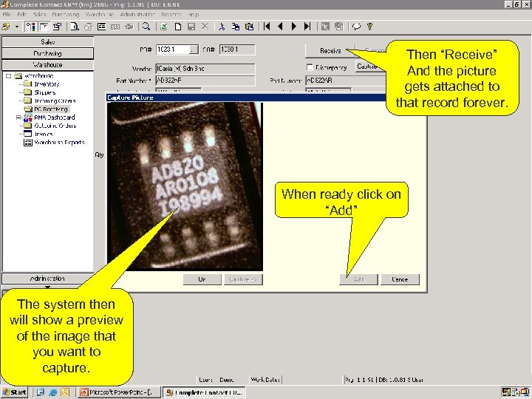Select the Warehouse navigation panel header
The image size is (532, 399).
47,64
